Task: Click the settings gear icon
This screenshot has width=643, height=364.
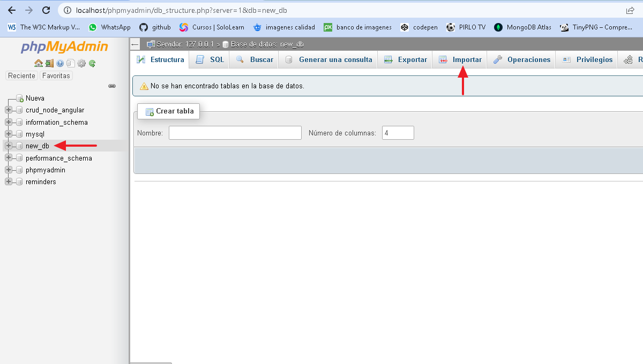Action: 81,63
